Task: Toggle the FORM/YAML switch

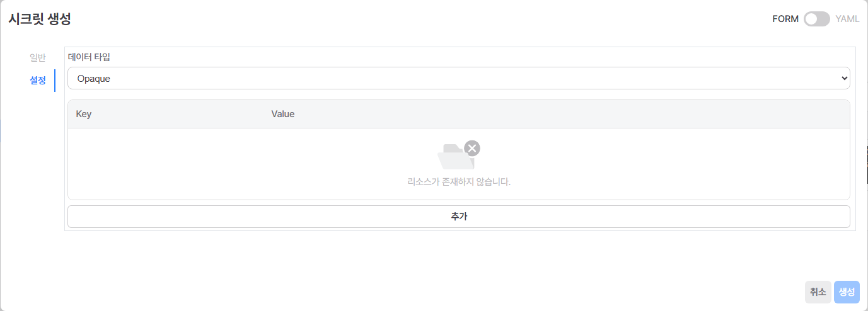Action: click(x=817, y=19)
